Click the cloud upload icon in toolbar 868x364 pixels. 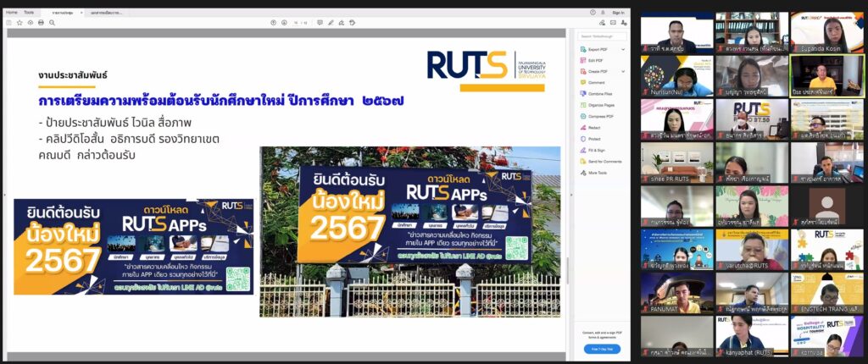tap(31, 23)
